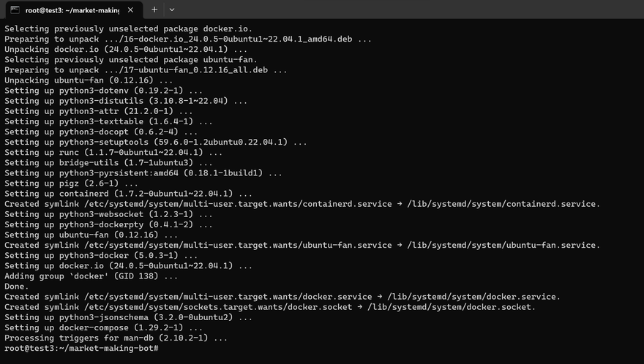Click the containerd.service symlink output line
This screenshot has width=644, height=364.
click(302, 204)
